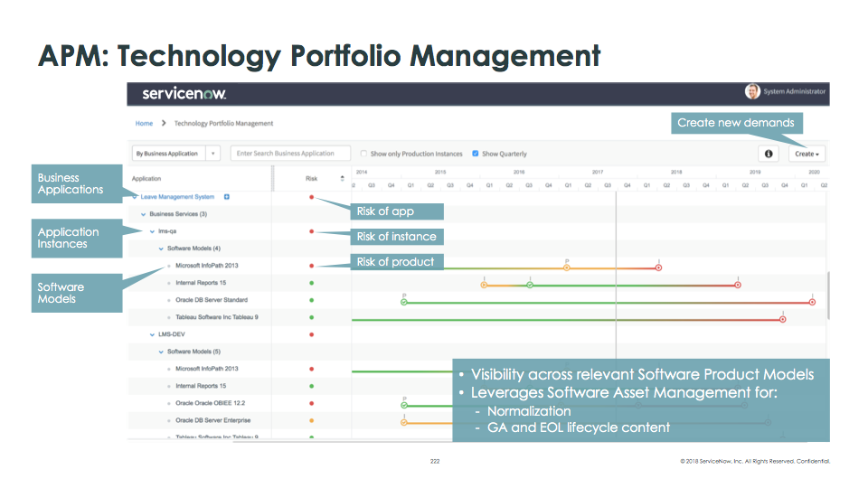Click the 2017 year header

pyautogui.click(x=598, y=172)
